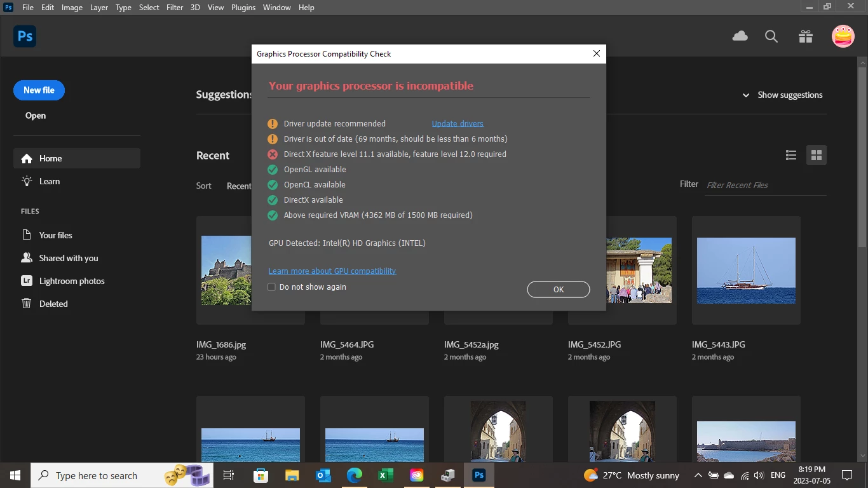Open the notification center icon
The width and height of the screenshot is (868, 488).
click(x=846, y=475)
